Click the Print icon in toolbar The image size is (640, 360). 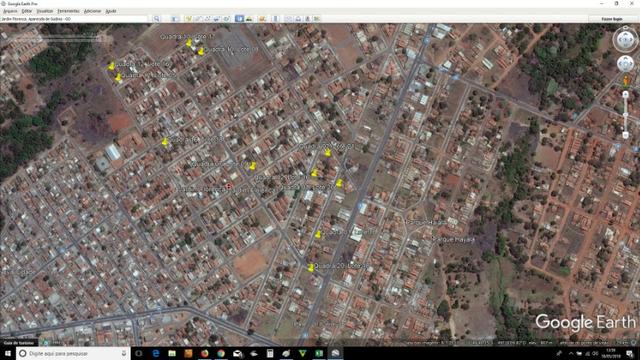tap(298, 19)
